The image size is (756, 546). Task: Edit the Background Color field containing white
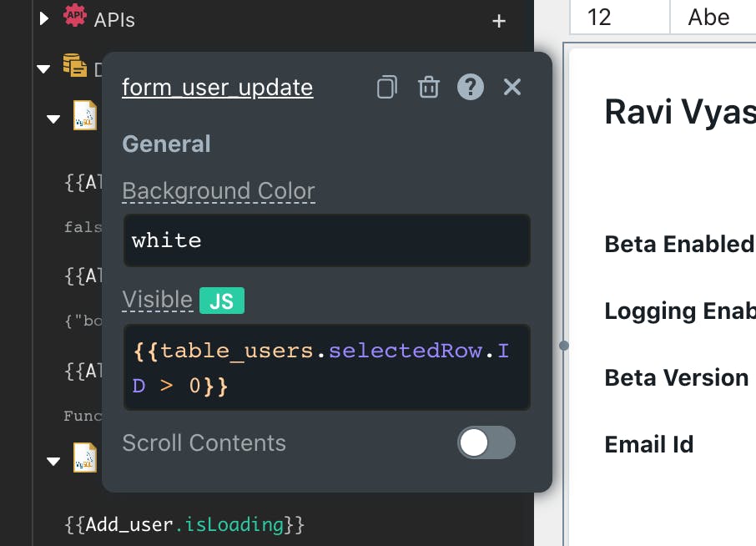point(326,240)
